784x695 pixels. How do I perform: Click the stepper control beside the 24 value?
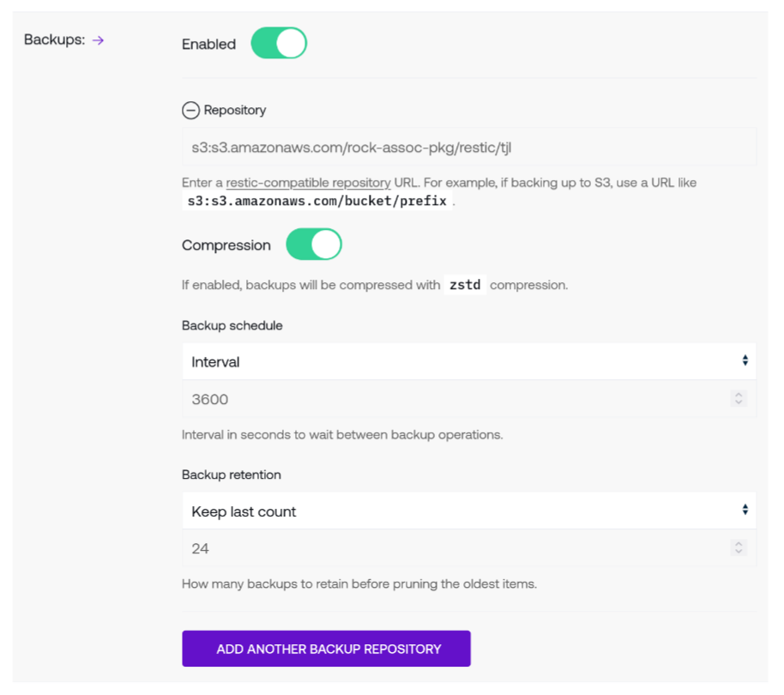tap(739, 547)
